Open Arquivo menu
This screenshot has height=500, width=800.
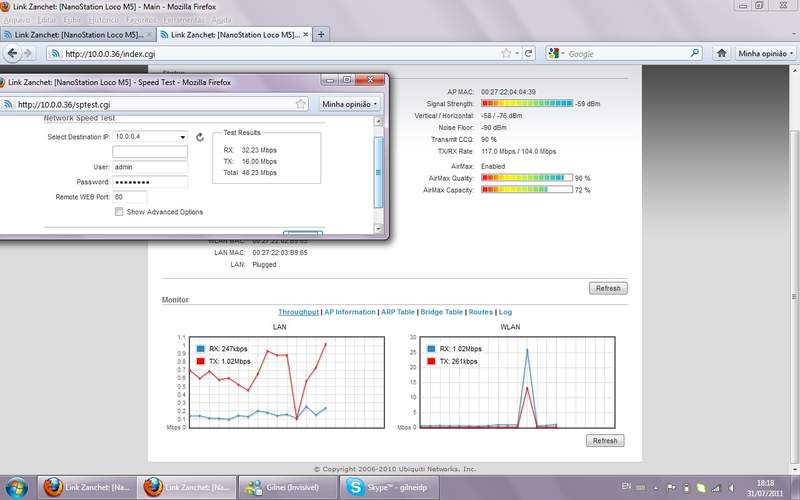[16, 20]
